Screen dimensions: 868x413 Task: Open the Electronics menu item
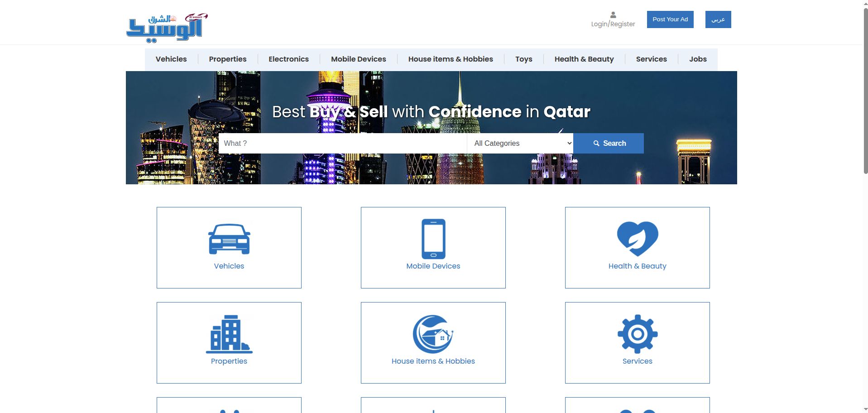pyautogui.click(x=288, y=59)
